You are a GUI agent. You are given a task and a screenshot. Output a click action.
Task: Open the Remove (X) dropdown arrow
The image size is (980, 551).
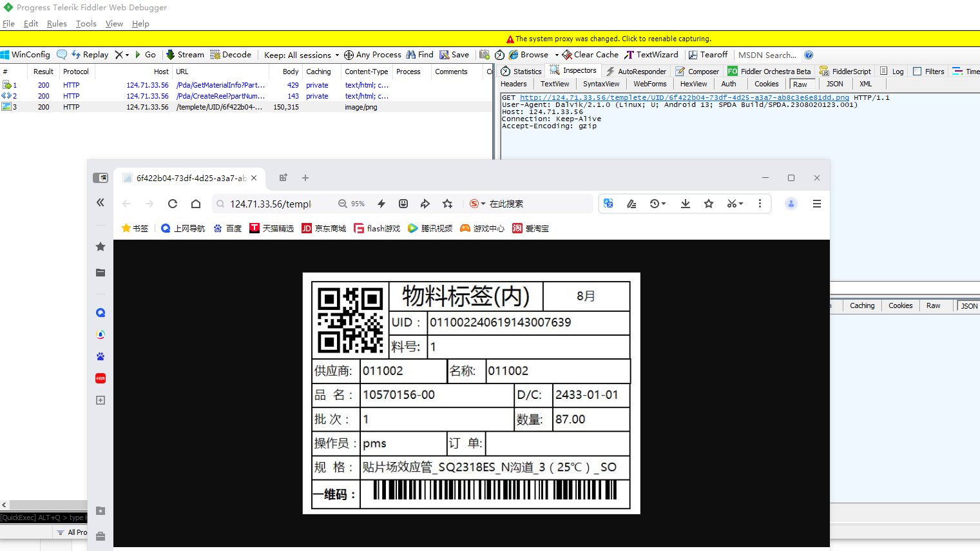tap(127, 55)
